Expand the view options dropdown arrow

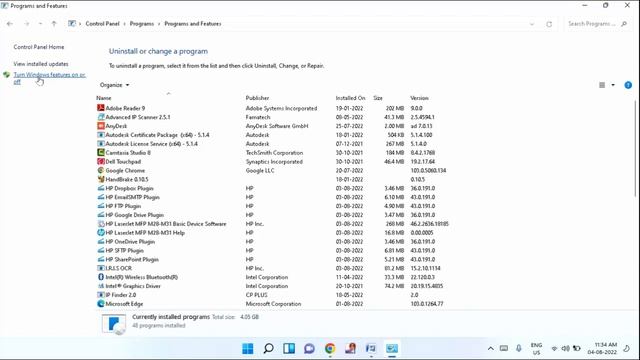[613, 85]
